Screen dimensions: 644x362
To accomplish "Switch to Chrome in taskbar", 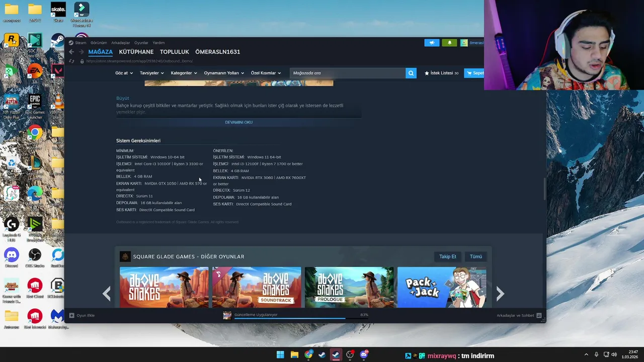I will click(308, 355).
